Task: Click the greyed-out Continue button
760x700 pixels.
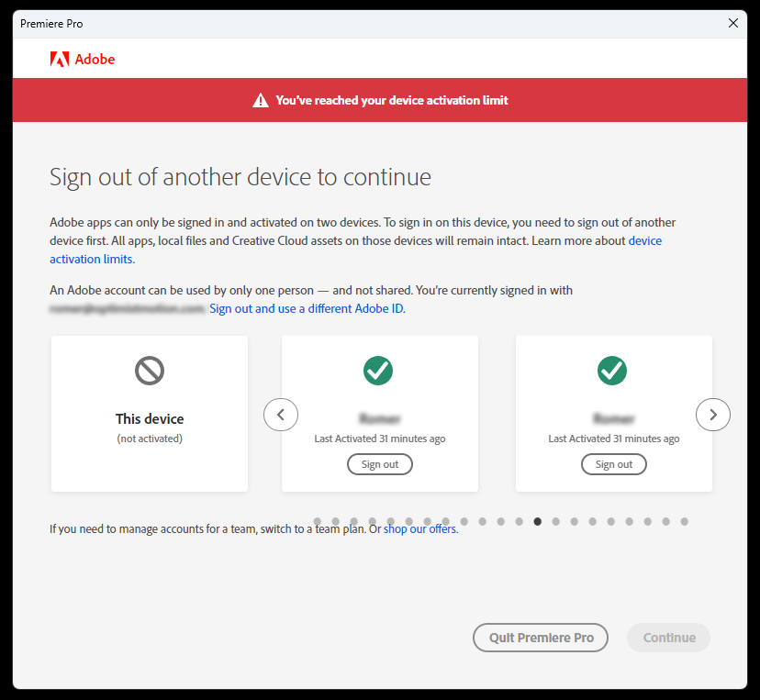Action: (x=669, y=638)
